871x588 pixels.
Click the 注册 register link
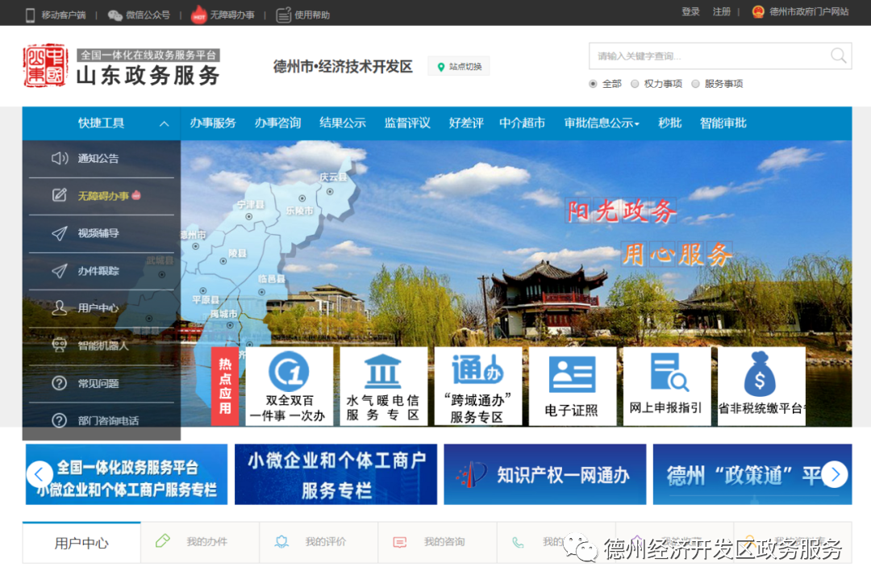[x=722, y=11]
